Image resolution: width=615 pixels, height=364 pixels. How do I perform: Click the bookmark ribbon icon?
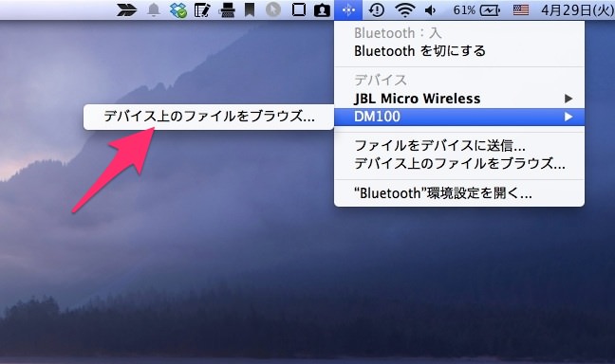click(249, 10)
